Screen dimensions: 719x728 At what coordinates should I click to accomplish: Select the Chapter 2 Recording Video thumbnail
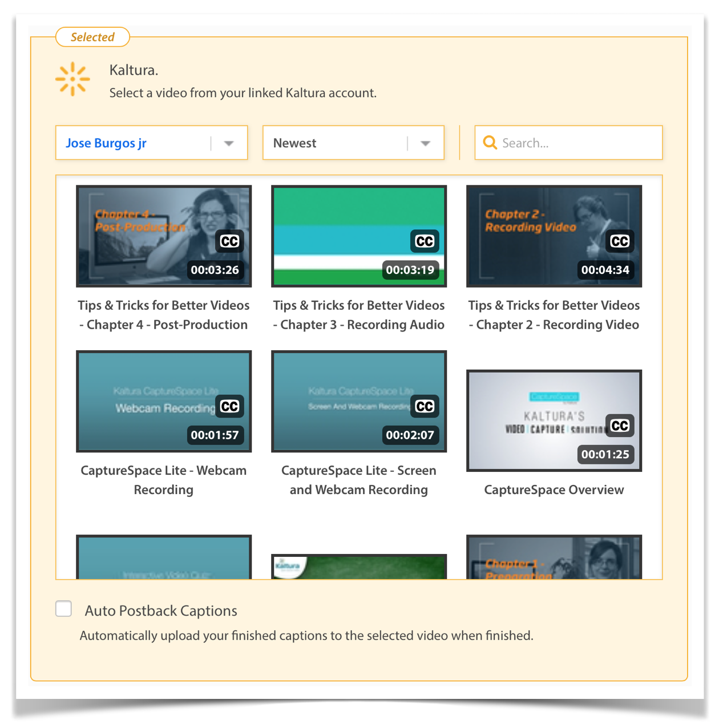(x=554, y=236)
